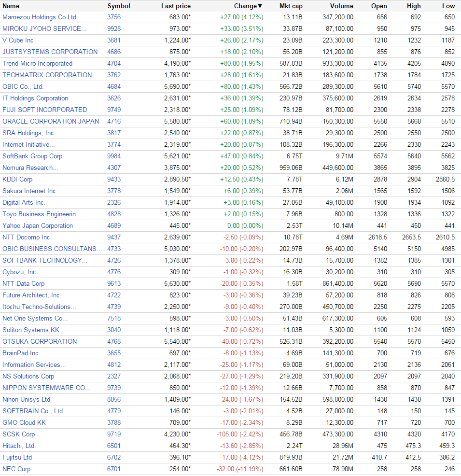Open IT Holdings Corporation link
Viewport: 461px width, 476px height.
[x=35, y=98]
